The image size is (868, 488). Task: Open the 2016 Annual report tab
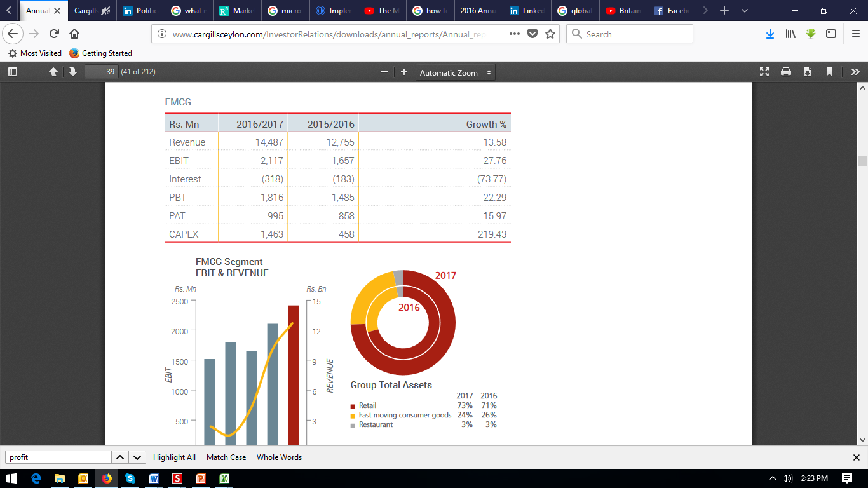pyautogui.click(x=477, y=11)
